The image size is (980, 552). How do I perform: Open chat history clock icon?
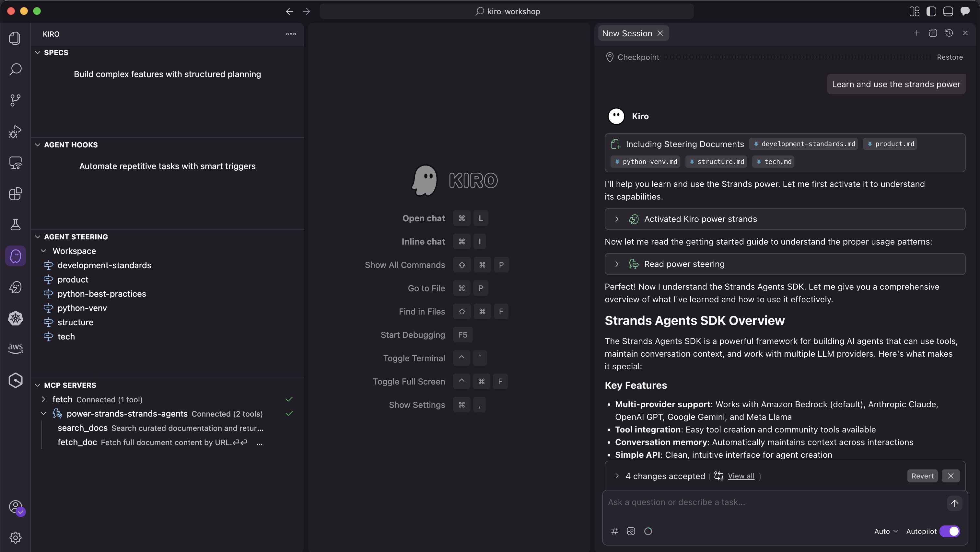point(949,33)
